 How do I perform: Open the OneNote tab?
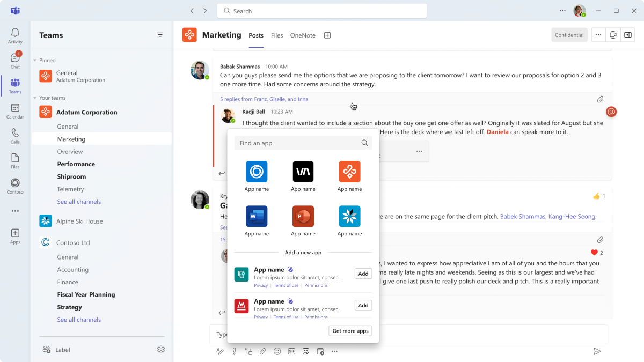[303, 35]
